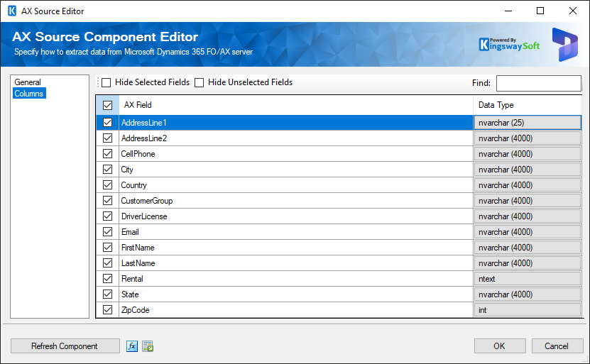Viewport: 590px width, 364px height.
Task: Select the Country field name
Action: (x=133, y=185)
